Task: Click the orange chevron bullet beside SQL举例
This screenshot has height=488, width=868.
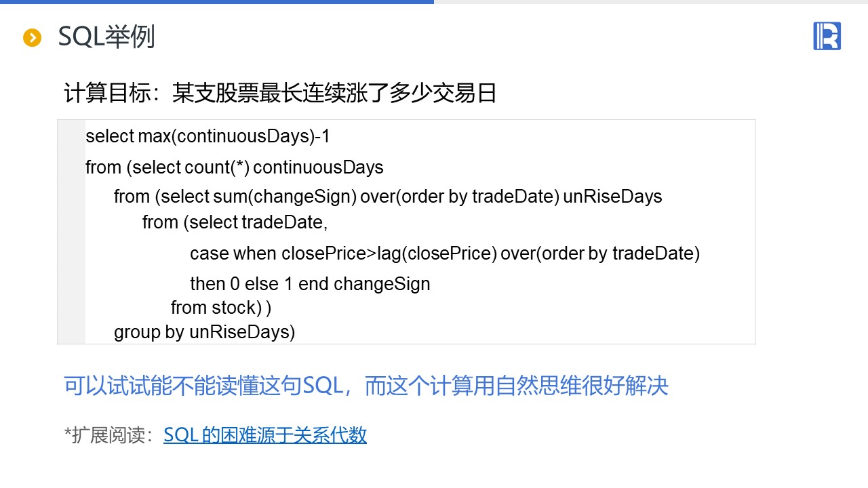Action: [x=33, y=38]
